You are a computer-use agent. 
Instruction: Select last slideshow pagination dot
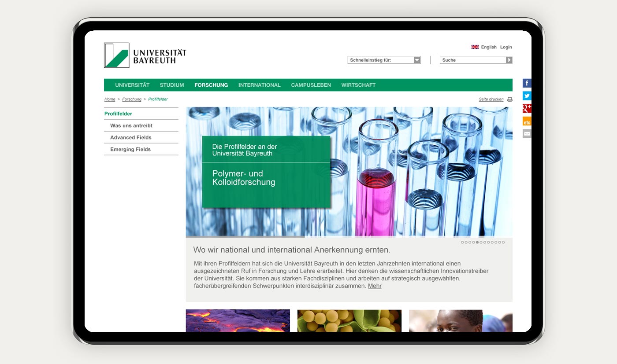pos(503,242)
